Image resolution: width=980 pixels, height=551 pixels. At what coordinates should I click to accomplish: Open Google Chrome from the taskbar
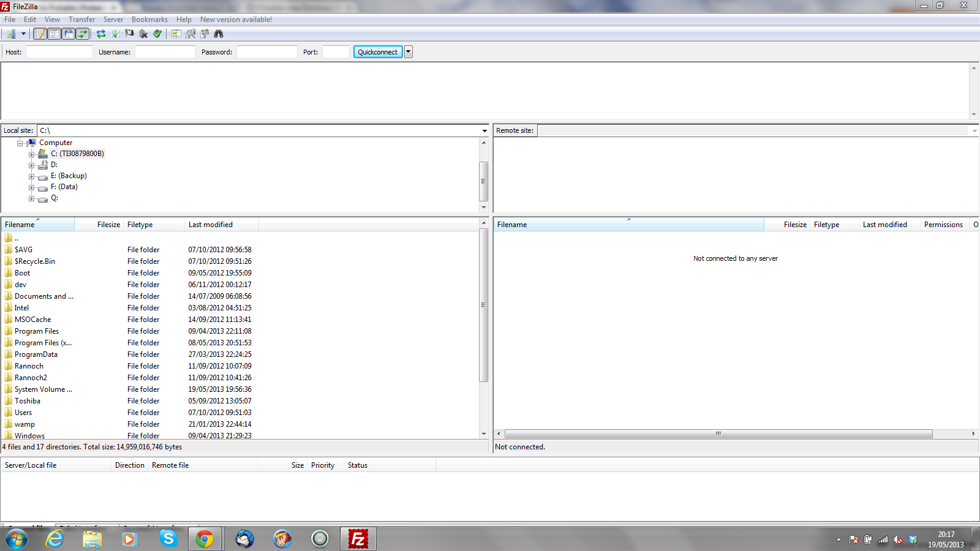click(205, 539)
